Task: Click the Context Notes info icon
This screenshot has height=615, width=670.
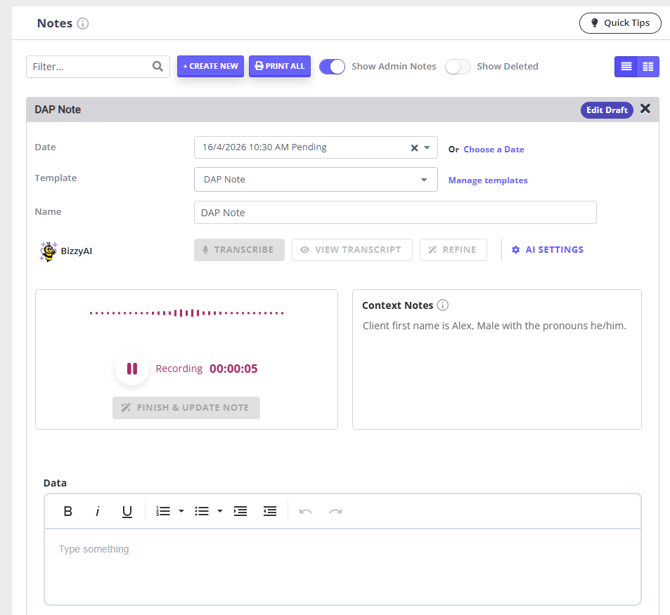Action: click(443, 305)
